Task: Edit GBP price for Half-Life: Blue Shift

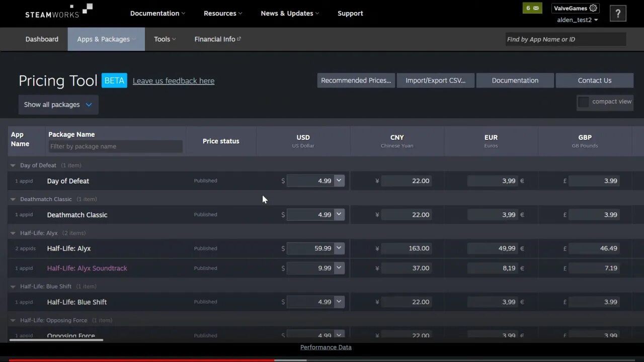Action: coord(594,302)
